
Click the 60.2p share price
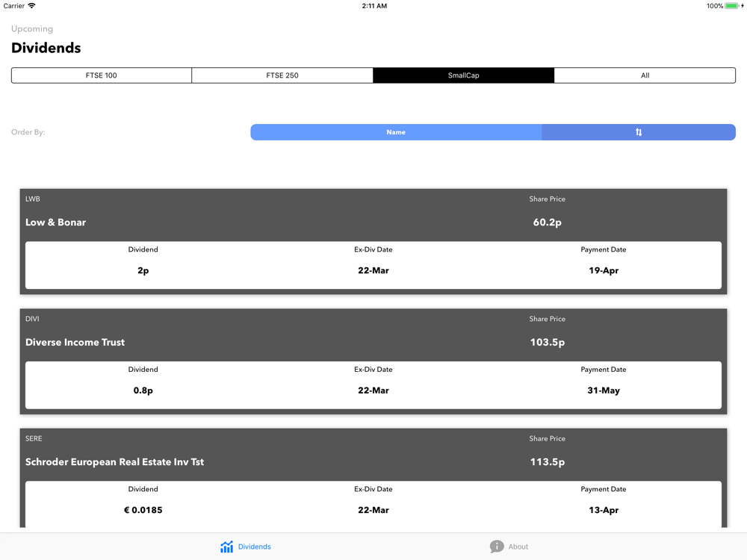tap(548, 223)
